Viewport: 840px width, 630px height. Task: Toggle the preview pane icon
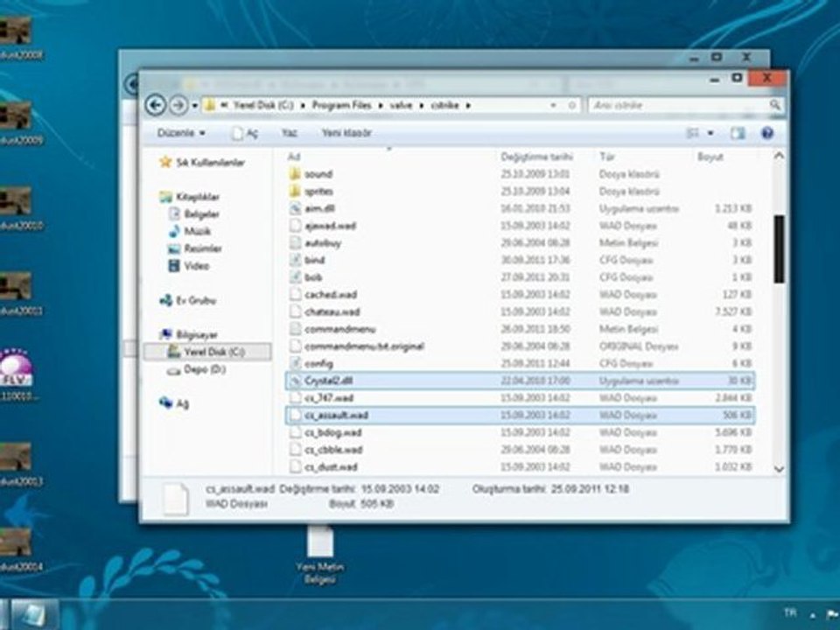738,133
